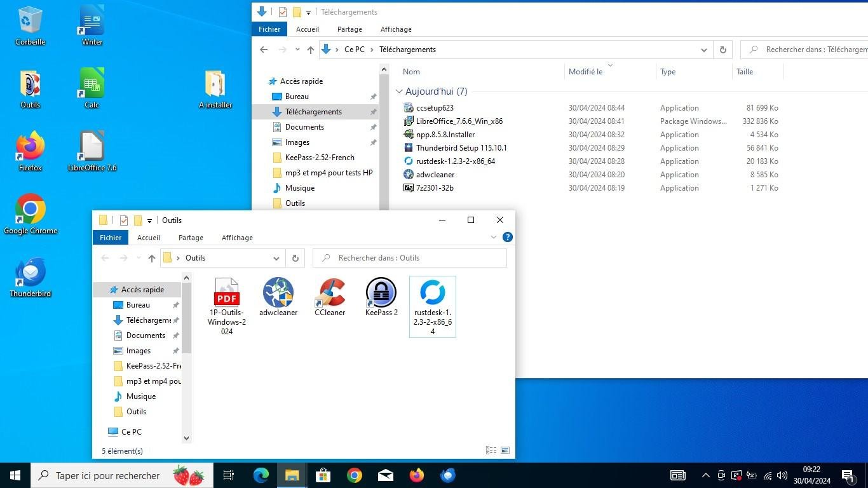Collapse the Aujourd'hui (7) group
This screenshot has width=868, height=488.
(x=399, y=91)
